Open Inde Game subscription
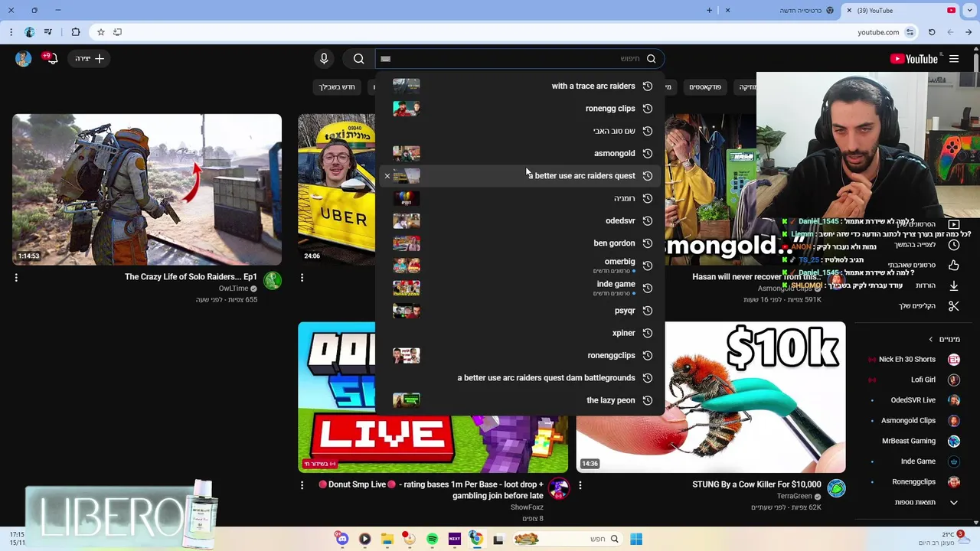 [916, 461]
